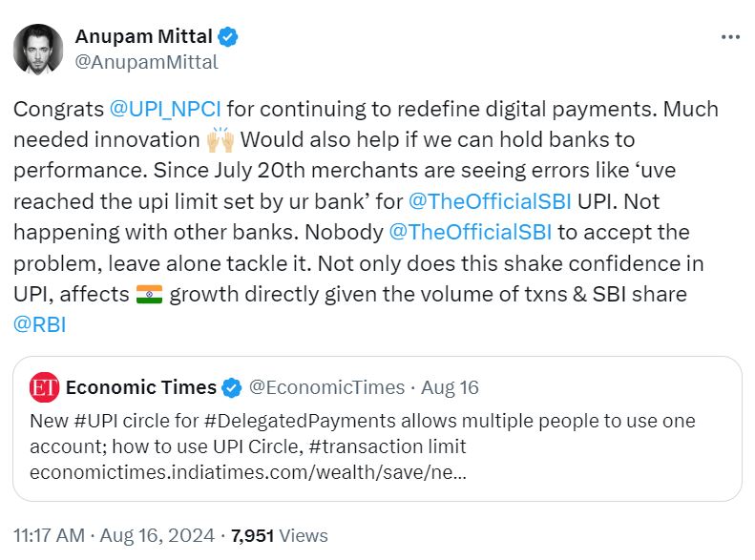755x560 pixels.
Task: Click the Aug 16 date in quoted tweet
Action: tap(449, 387)
